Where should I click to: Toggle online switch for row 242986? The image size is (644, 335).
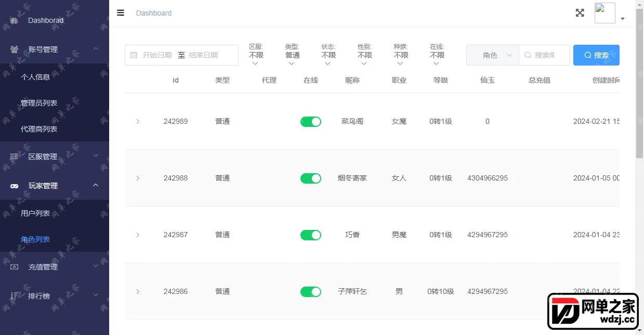(x=311, y=292)
